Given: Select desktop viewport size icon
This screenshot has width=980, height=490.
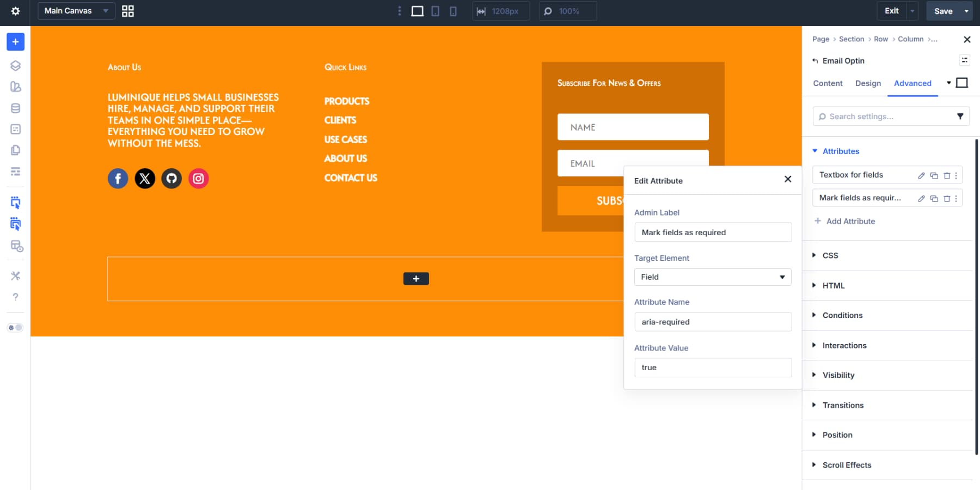Looking at the screenshot, I should coord(417,11).
